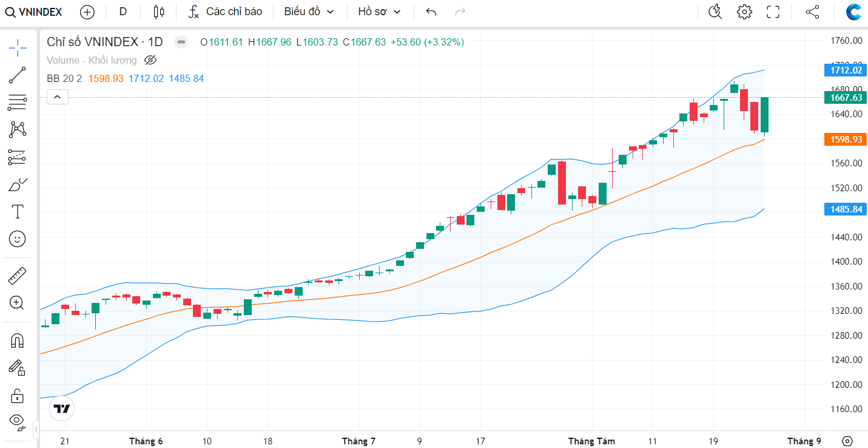This screenshot has height=448, width=868.
Task: Undo the last chart action
Action: 431,12
